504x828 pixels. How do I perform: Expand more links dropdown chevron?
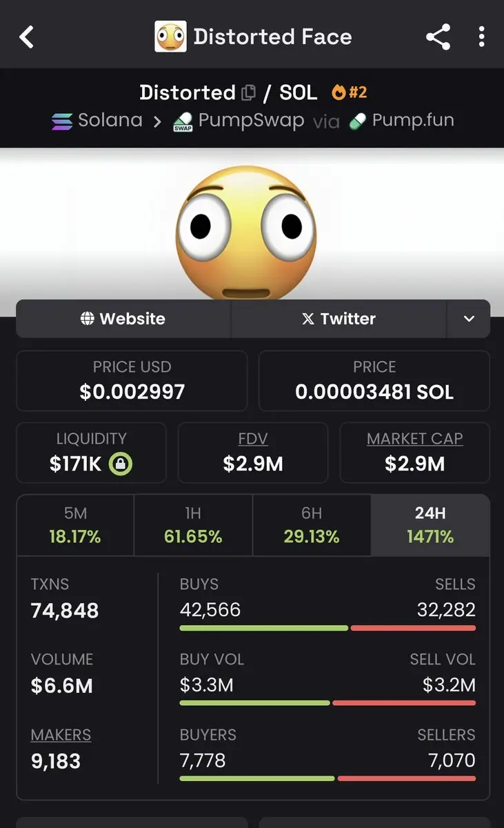(x=469, y=319)
